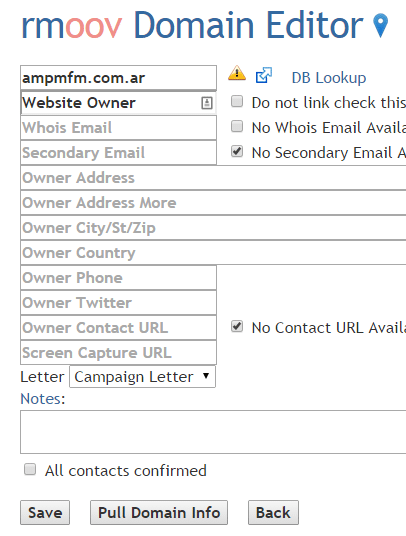This screenshot has height=536, width=406.
Task: Focus the Whois Email input field
Action: [x=119, y=128]
